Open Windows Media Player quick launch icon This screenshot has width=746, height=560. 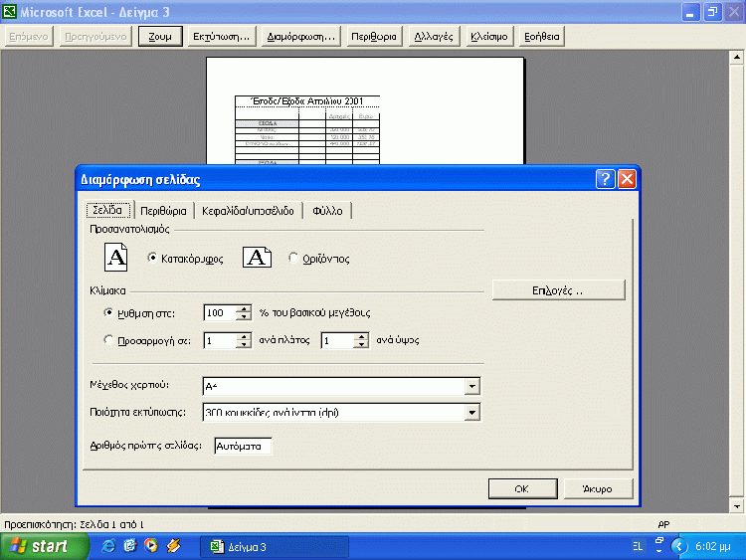(x=151, y=546)
